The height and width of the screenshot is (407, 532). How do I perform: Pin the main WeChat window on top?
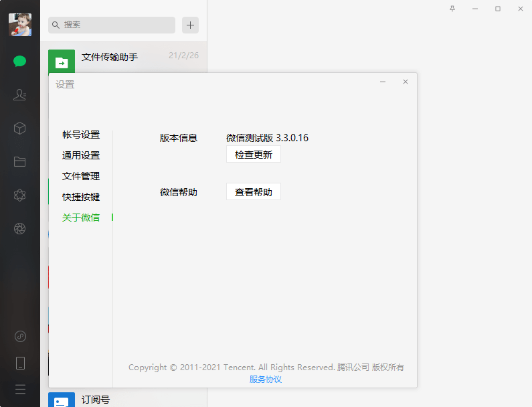452,9
